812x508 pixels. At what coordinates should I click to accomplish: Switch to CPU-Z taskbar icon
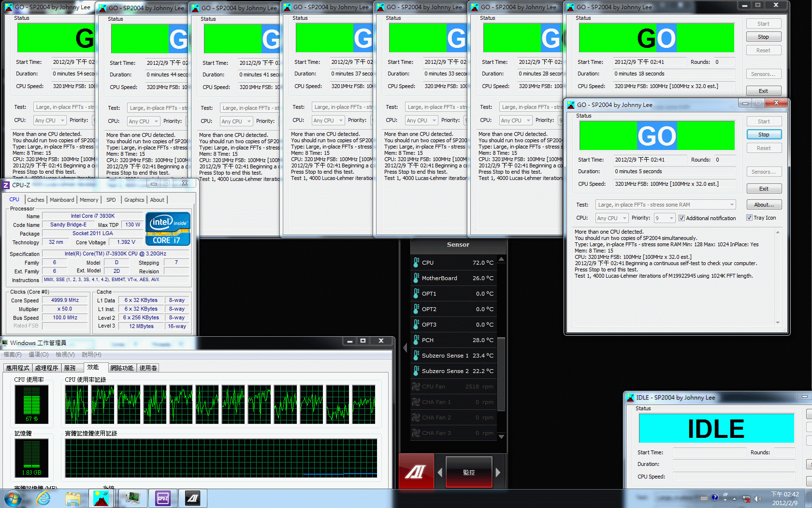coord(163,498)
